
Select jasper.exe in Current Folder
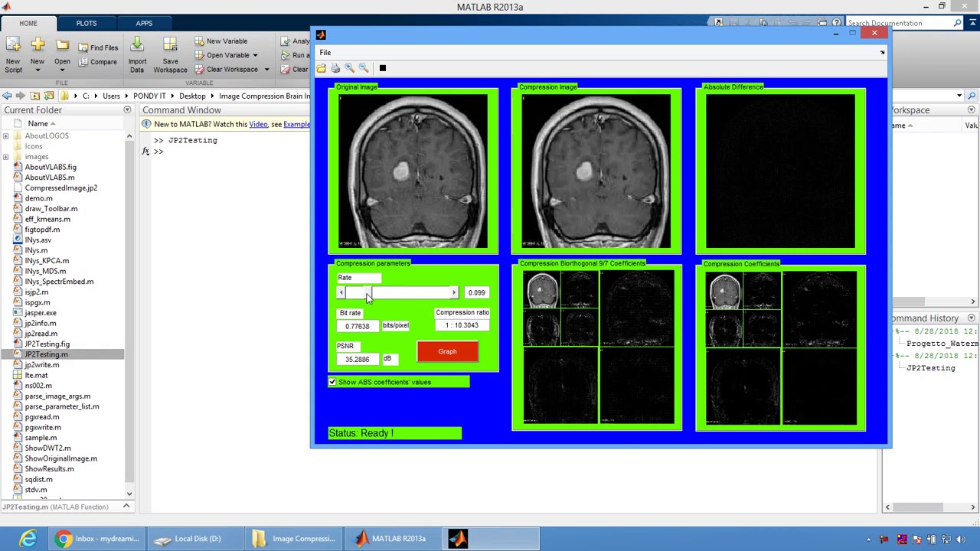click(41, 313)
